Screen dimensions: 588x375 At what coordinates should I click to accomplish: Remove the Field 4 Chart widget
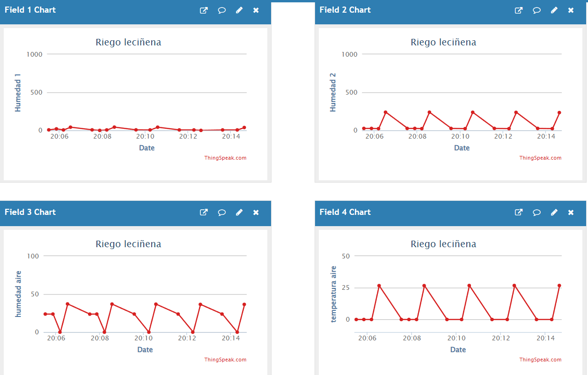click(571, 213)
